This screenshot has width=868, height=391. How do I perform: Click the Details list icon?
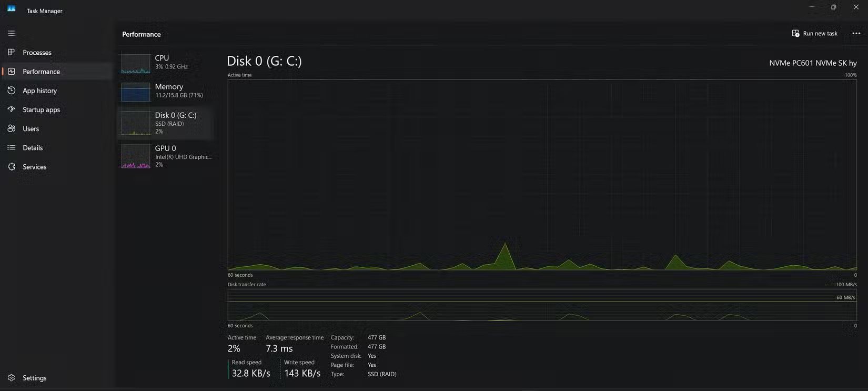coord(12,147)
